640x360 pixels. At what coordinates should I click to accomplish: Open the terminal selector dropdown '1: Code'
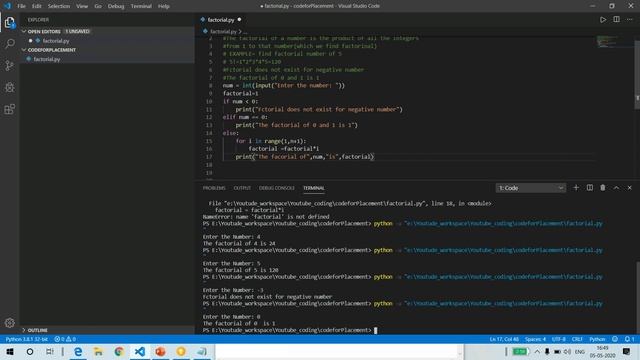pos(531,188)
